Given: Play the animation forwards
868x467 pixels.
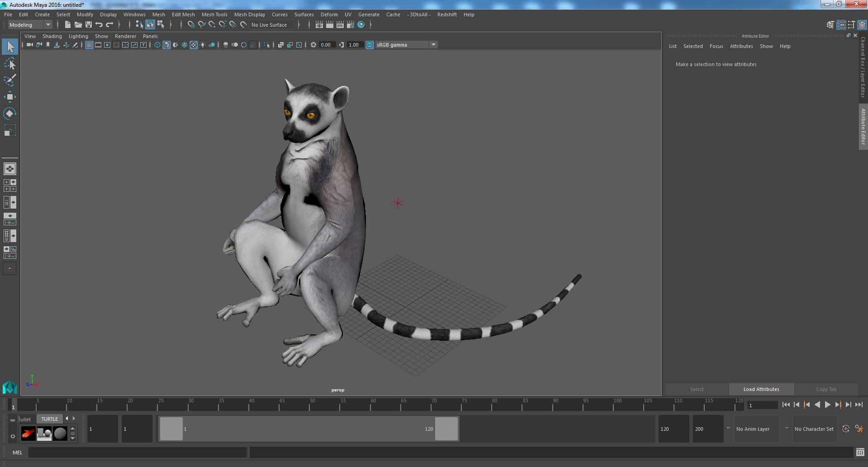Looking at the screenshot, I should click(x=827, y=405).
